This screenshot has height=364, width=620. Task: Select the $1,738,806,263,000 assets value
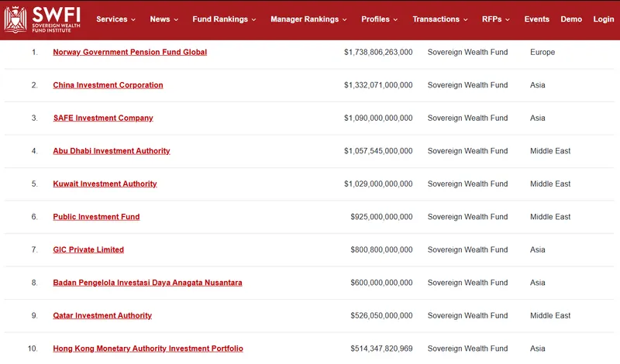click(x=378, y=52)
